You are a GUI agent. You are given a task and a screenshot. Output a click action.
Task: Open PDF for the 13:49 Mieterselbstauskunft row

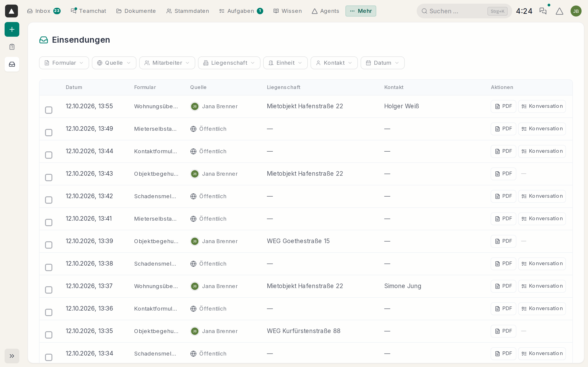(503, 129)
